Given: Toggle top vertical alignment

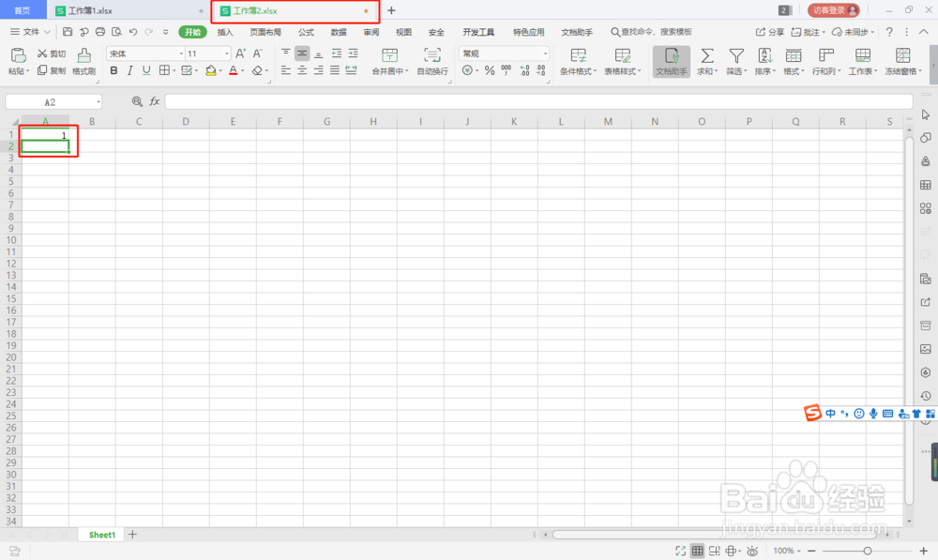Looking at the screenshot, I should [x=286, y=53].
